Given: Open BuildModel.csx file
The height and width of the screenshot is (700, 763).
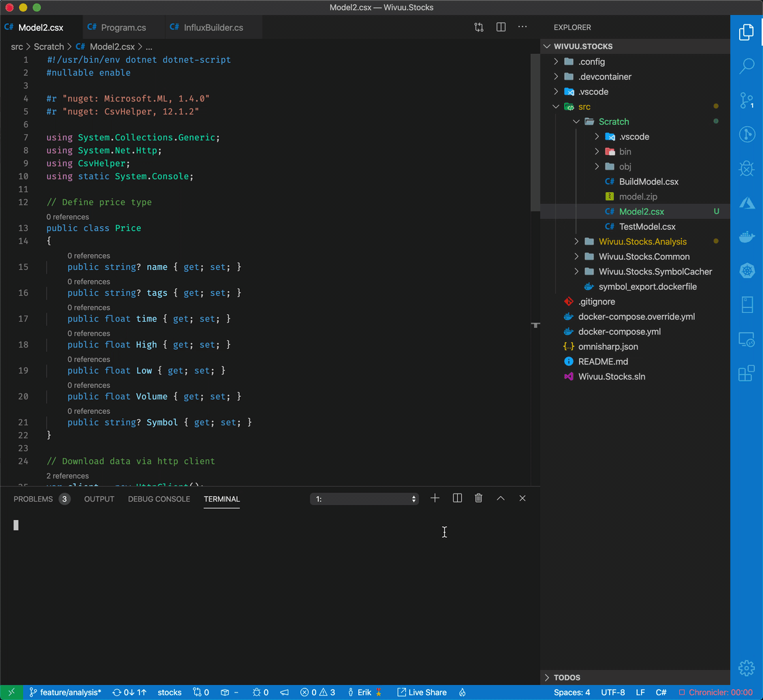Looking at the screenshot, I should [635, 181].
